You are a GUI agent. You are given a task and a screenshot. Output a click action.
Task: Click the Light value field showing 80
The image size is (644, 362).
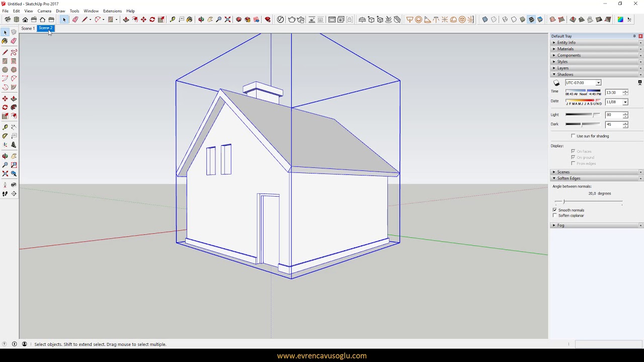[x=613, y=115]
